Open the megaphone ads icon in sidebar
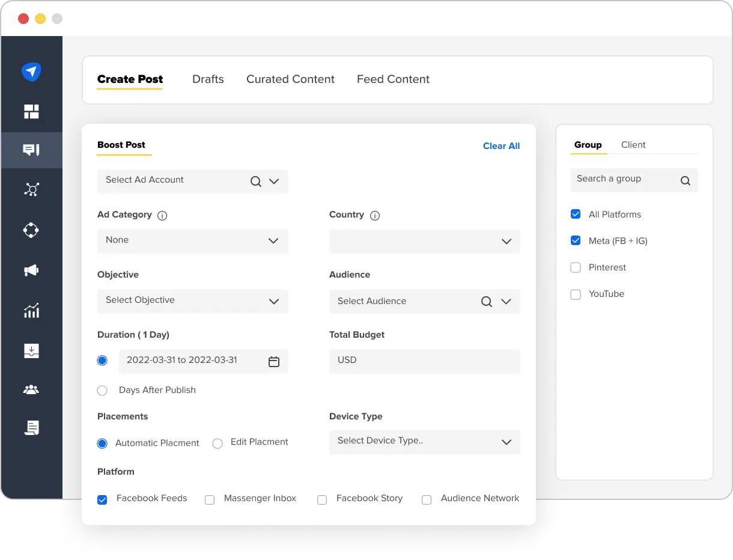Viewport: 733px width, 560px height. pos(31,270)
